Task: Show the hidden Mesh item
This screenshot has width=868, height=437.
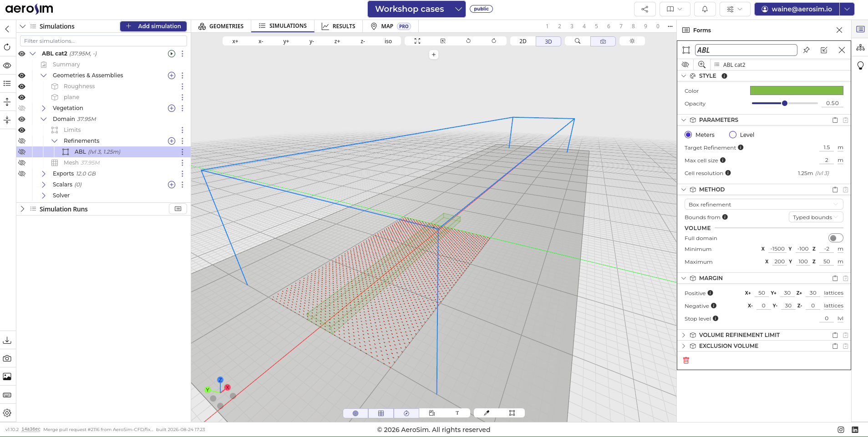Action: pos(22,163)
